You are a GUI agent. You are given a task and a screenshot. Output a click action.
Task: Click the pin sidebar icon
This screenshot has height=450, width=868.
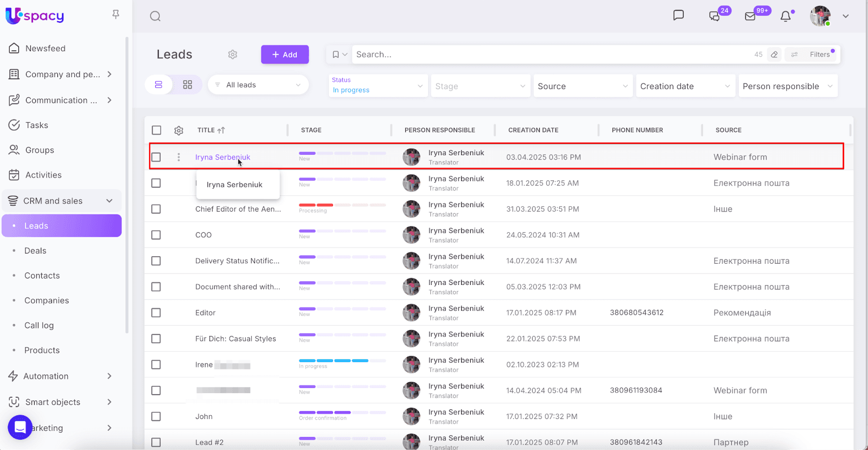pos(116,15)
